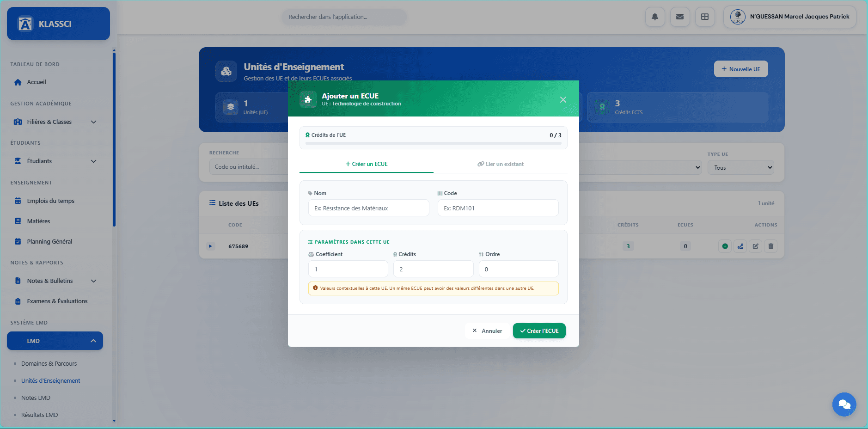This screenshot has height=429, width=868.
Task: Click the green add ECUE icon in row
Action: (725, 246)
